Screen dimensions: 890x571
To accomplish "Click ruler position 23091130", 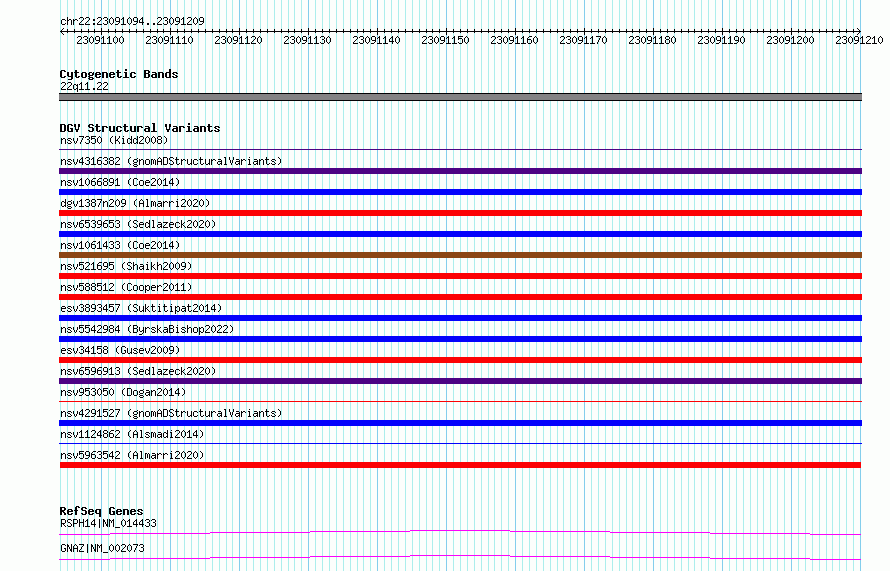I will tap(307, 40).
